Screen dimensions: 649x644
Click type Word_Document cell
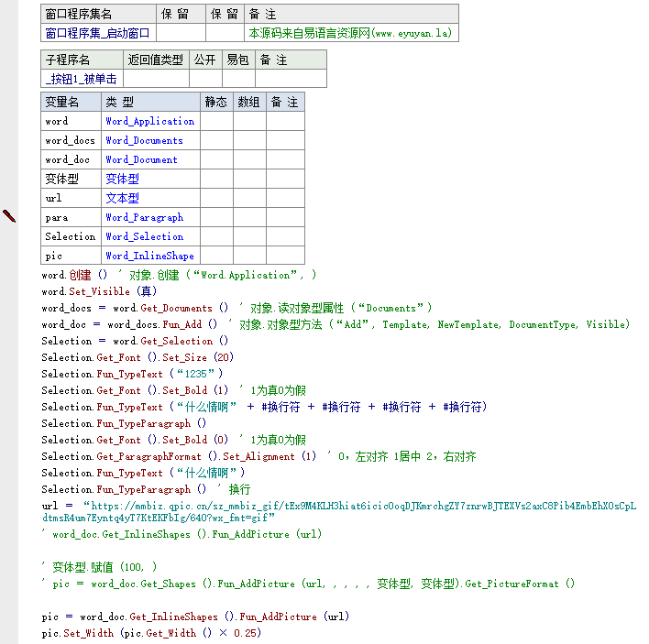coord(150,159)
